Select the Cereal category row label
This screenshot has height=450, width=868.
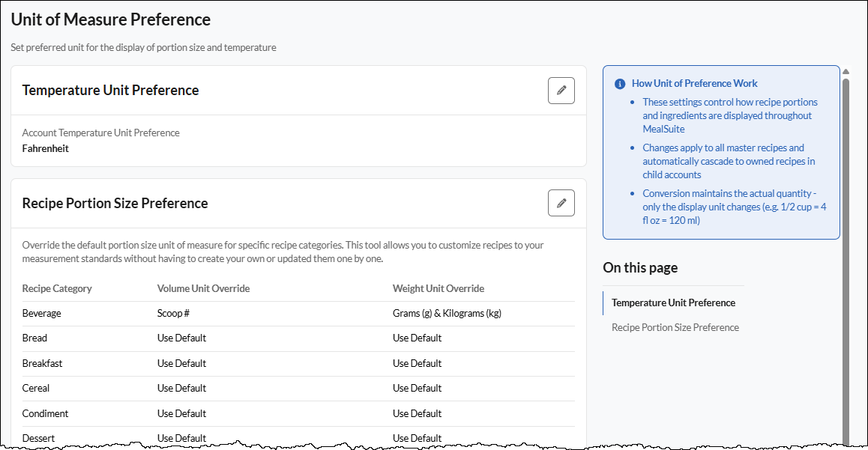[x=36, y=388]
